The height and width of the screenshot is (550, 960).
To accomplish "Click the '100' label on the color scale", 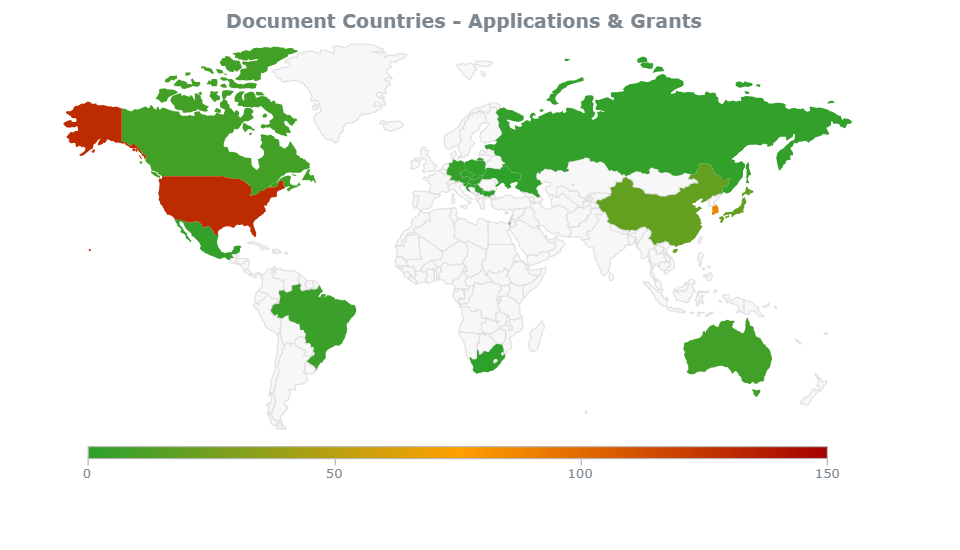I will [580, 473].
